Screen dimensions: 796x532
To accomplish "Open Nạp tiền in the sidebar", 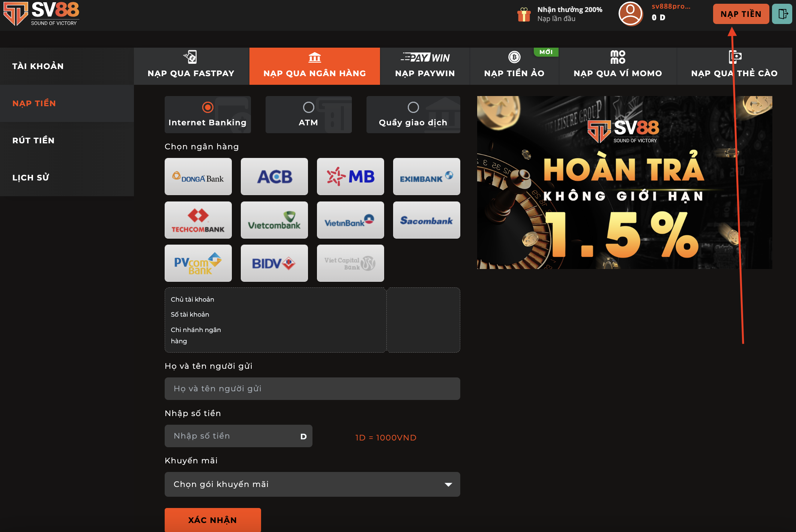I will pyautogui.click(x=67, y=103).
